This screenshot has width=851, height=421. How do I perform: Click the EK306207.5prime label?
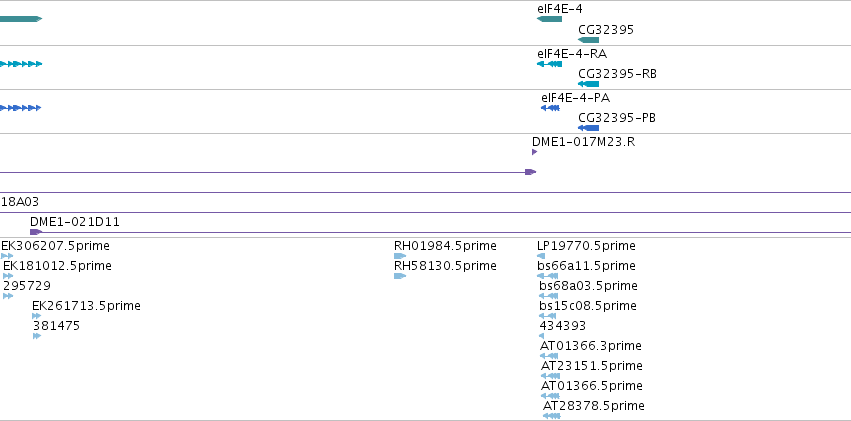(x=55, y=246)
